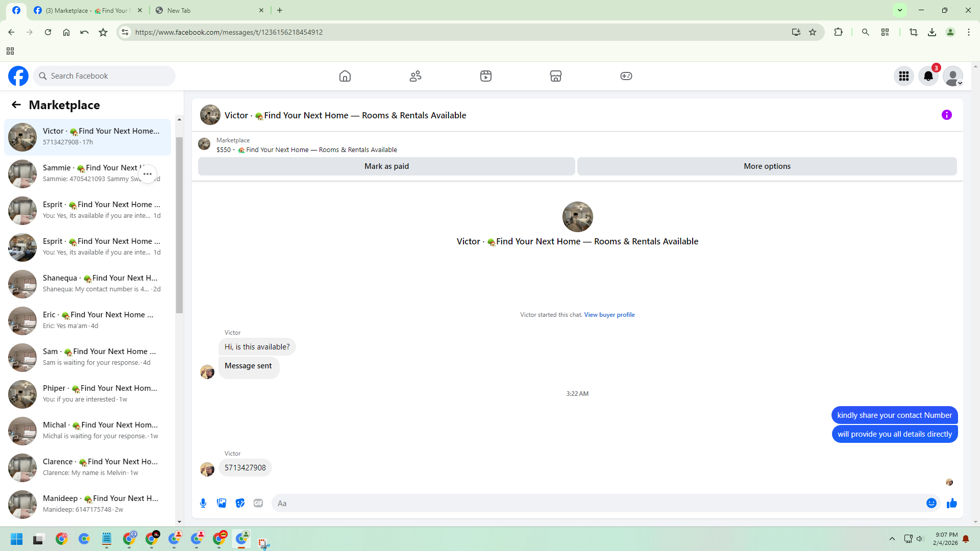Focus the Aa message input field
980x551 pixels.
(597, 503)
